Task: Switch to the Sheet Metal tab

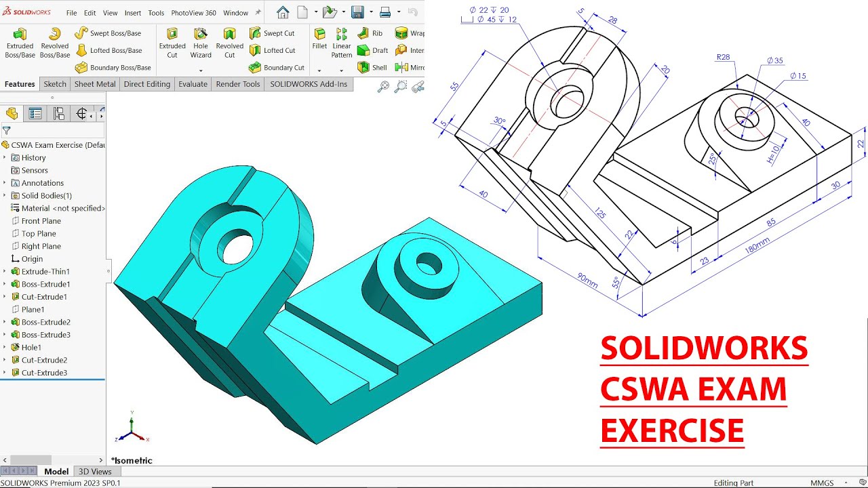Action: pyautogui.click(x=95, y=84)
